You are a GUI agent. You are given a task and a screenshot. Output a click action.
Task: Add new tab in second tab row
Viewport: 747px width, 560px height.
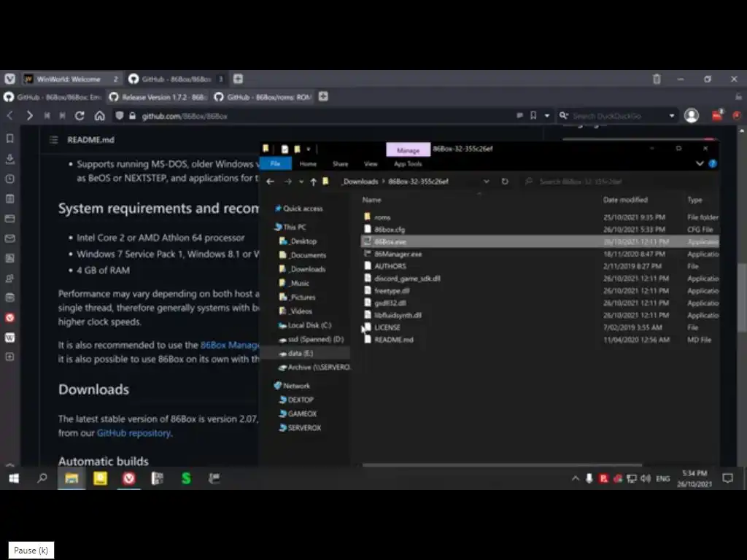pos(323,97)
